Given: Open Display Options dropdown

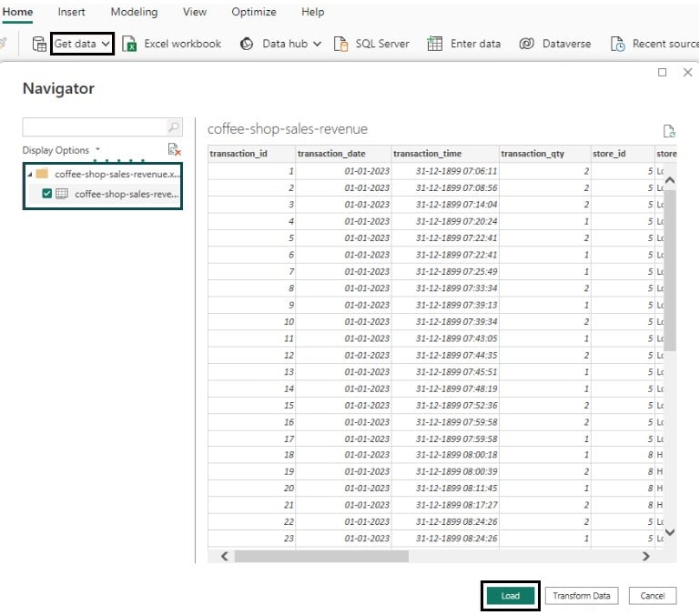Looking at the screenshot, I should point(61,150).
